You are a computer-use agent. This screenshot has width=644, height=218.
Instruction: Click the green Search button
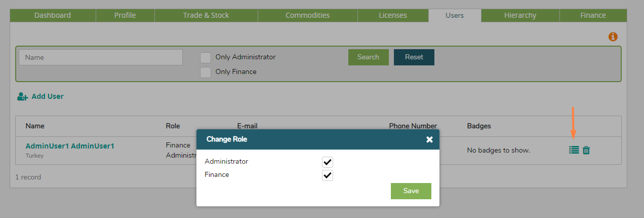point(368,57)
